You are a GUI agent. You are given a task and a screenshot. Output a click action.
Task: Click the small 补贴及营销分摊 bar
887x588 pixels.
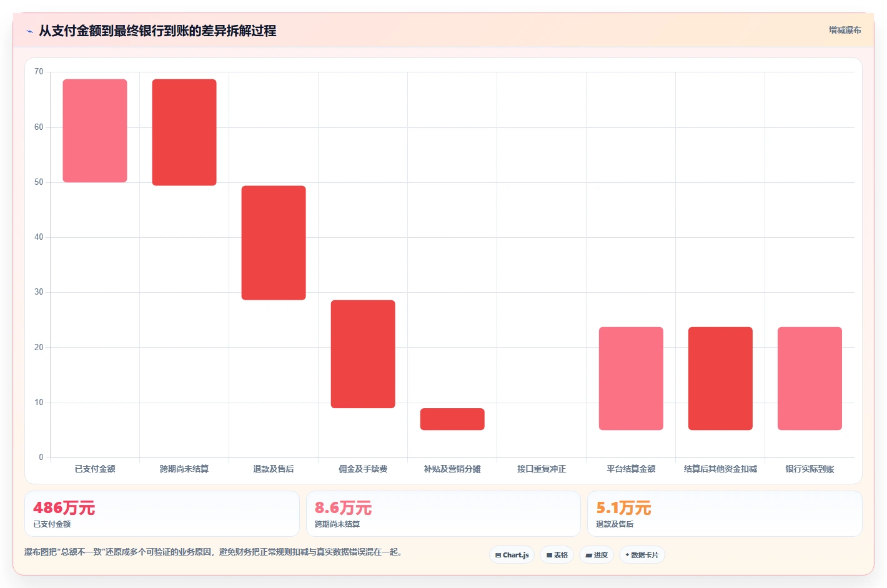pyautogui.click(x=452, y=419)
